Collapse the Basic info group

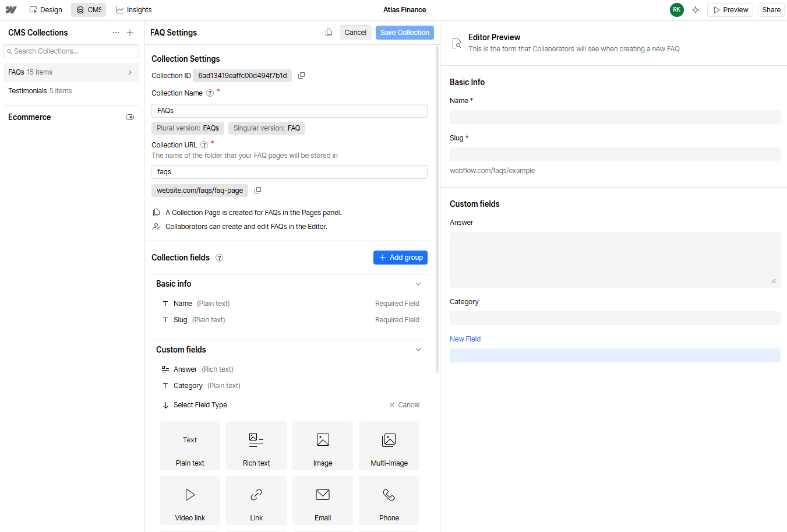tap(418, 284)
